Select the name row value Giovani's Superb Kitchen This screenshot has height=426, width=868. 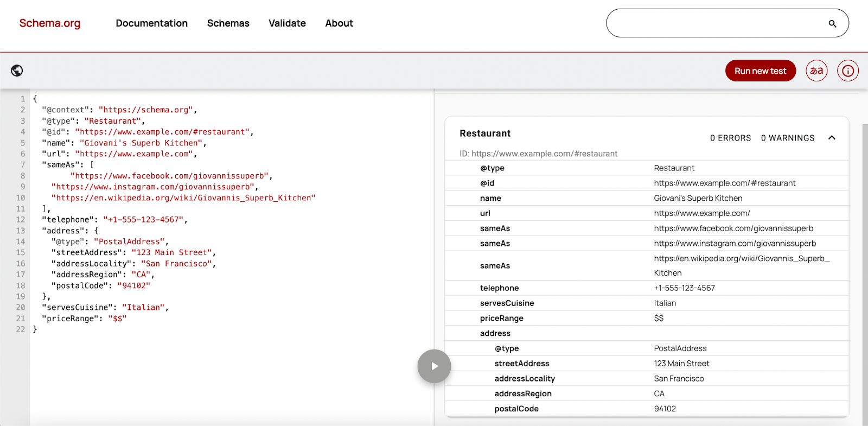(x=698, y=198)
